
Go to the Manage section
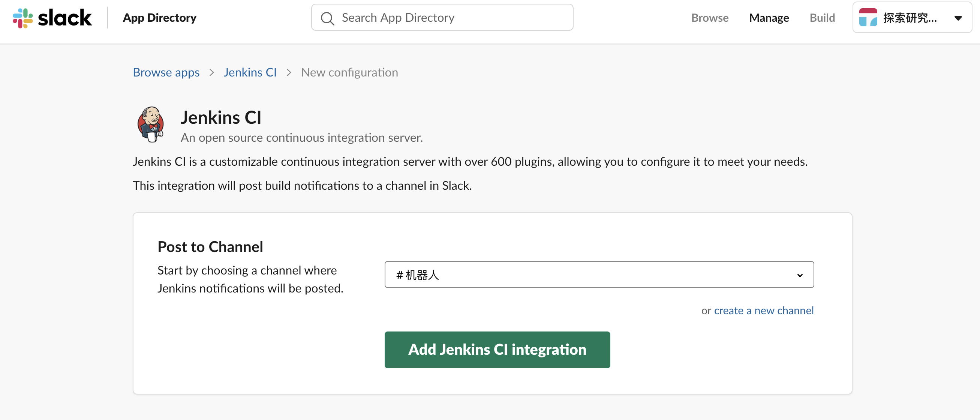[769, 18]
